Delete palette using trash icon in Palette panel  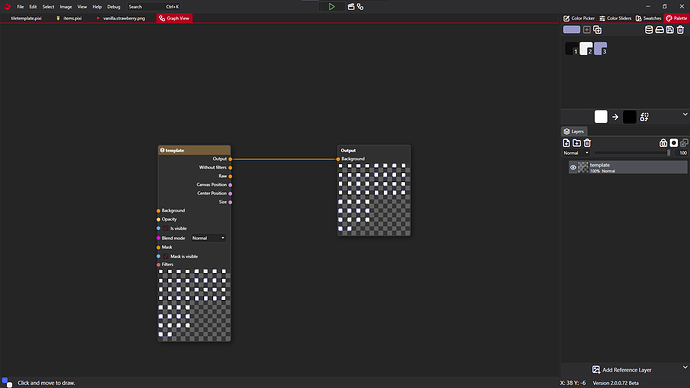680,30
